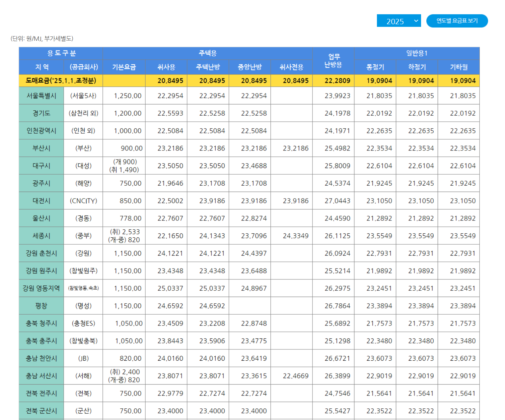Click the 도매요금('25.1.1.조정분) row label

pyautogui.click(x=61, y=81)
